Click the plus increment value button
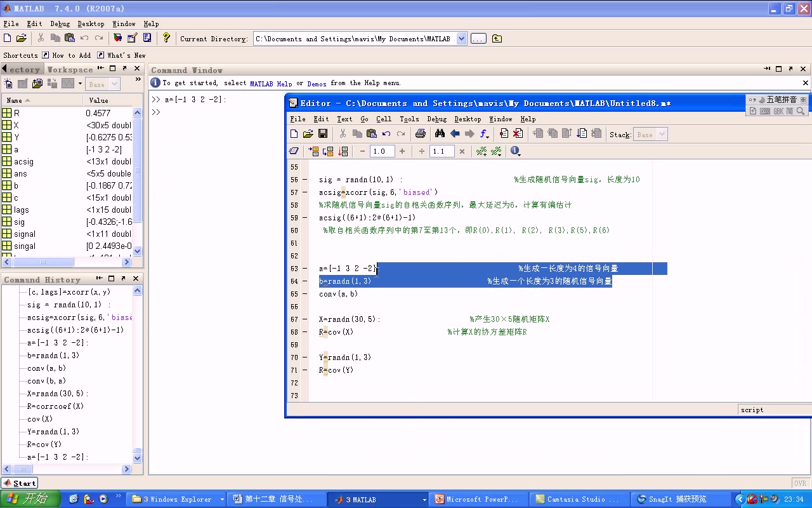Image resolution: width=812 pixels, height=508 pixels. coord(402,151)
